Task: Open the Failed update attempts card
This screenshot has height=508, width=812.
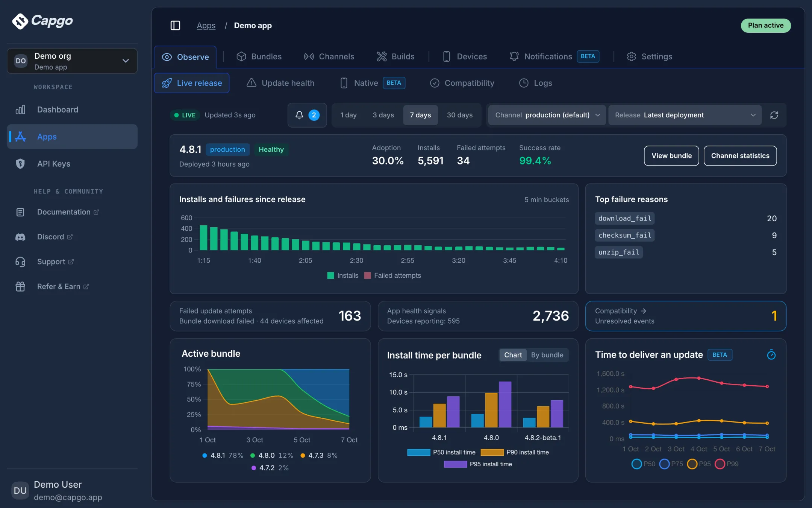Action: coord(270,316)
